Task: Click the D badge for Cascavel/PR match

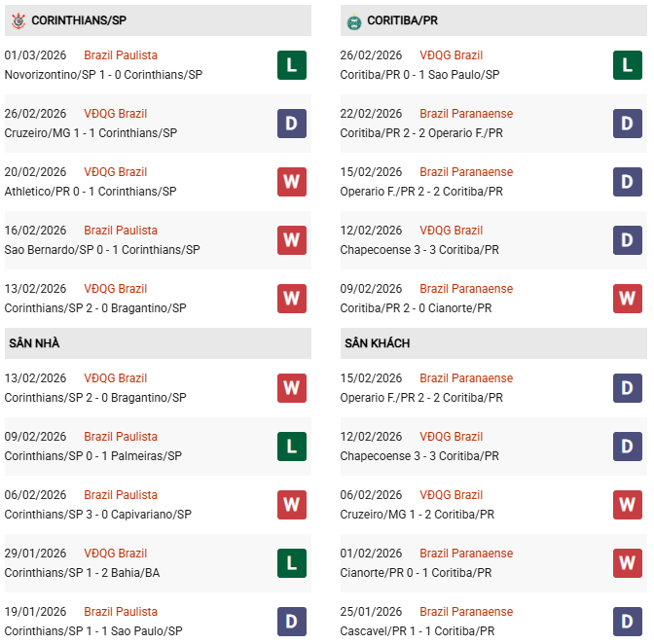Action: [x=628, y=622]
